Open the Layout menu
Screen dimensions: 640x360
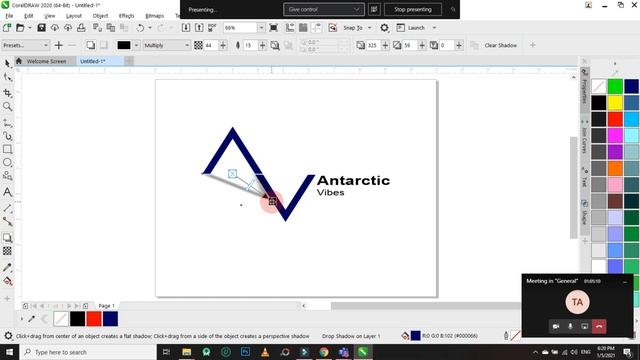click(x=74, y=16)
